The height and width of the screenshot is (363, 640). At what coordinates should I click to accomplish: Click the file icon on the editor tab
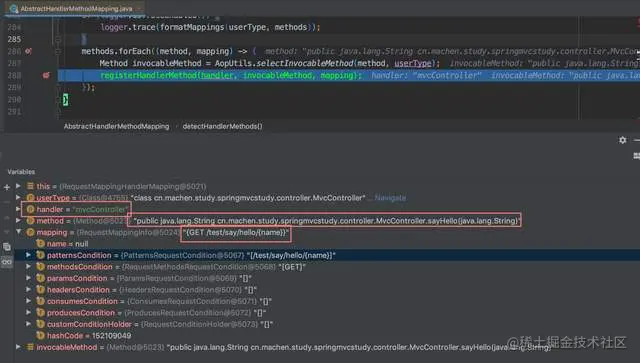13,8
